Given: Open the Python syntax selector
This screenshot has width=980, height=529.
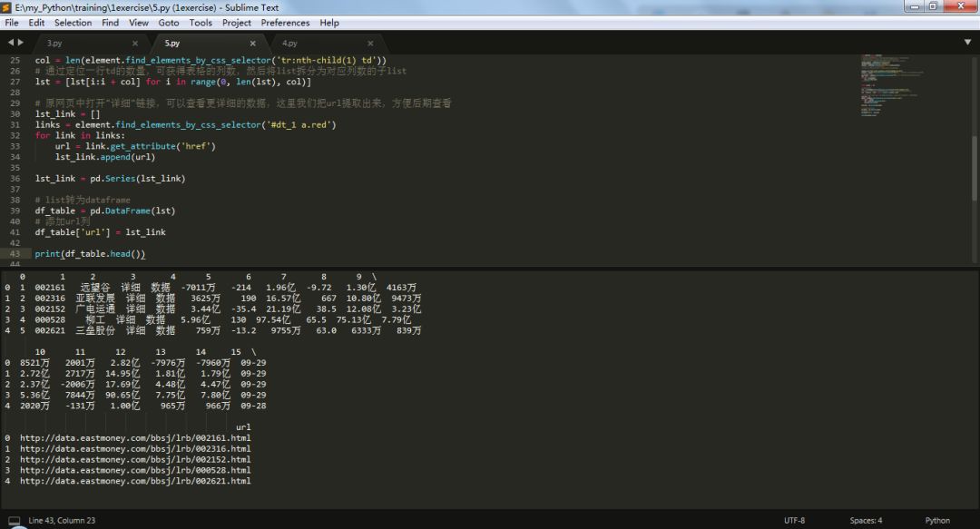Looking at the screenshot, I should (x=936, y=521).
